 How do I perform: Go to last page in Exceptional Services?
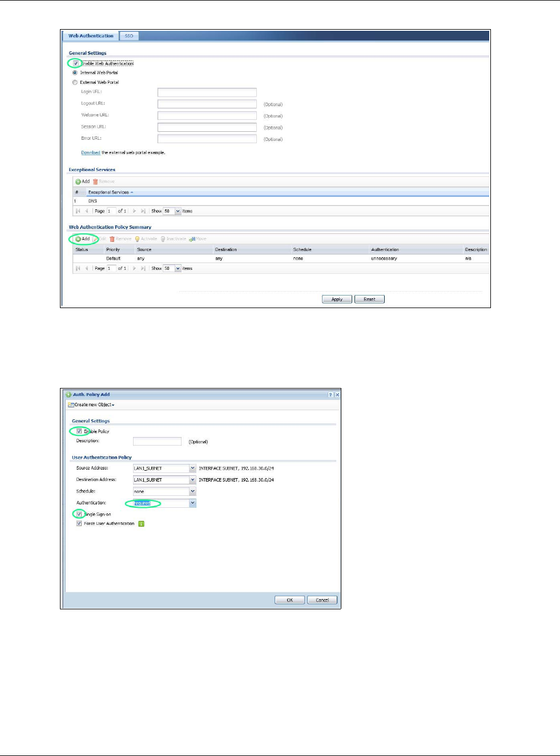click(143, 211)
